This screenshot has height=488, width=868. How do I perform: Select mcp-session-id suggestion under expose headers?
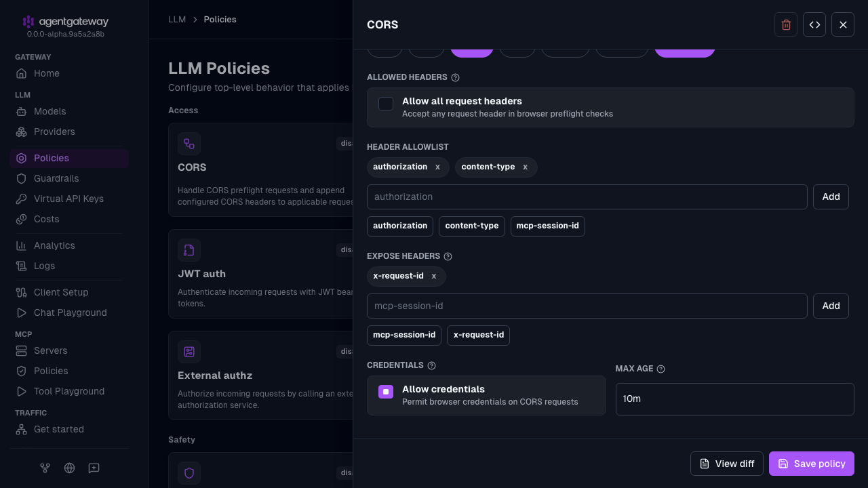pyautogui.click(x=404, y=335)
